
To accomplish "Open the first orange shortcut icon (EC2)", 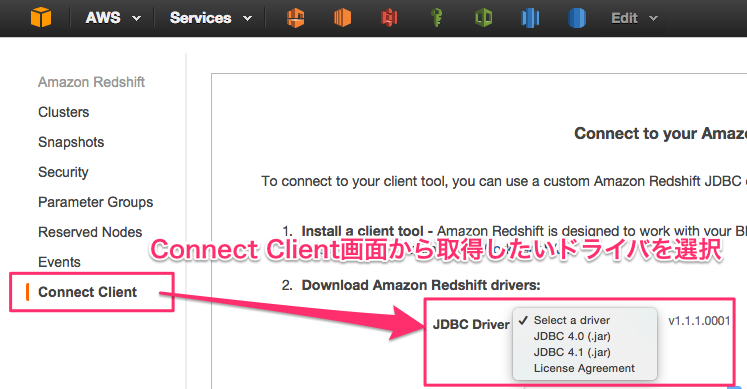I will click(296, 18).
